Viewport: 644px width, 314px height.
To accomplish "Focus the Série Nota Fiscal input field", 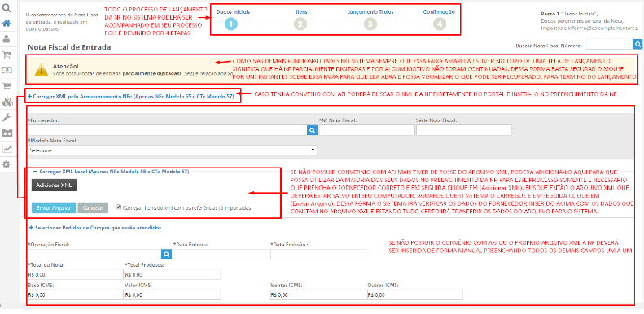I will [464, 130].
